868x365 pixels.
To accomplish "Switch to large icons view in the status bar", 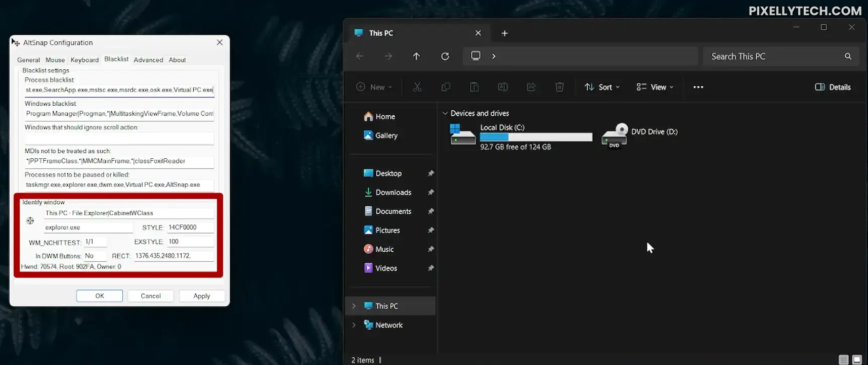I will click(856, 359).
